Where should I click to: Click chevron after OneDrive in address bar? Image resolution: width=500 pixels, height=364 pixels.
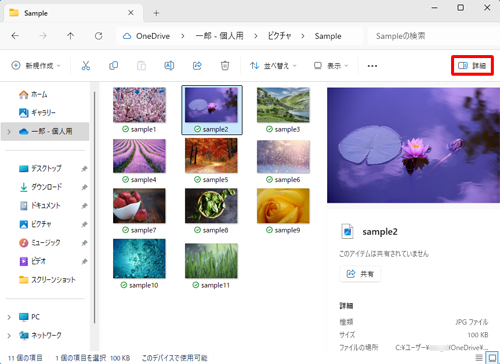tap(183, 36)
